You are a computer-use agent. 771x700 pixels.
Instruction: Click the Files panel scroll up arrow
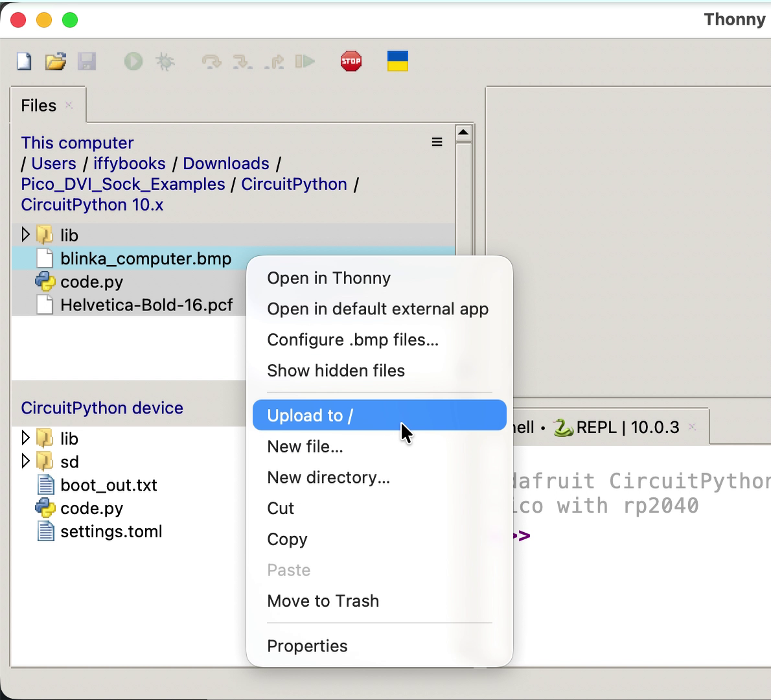coord(463,134)
